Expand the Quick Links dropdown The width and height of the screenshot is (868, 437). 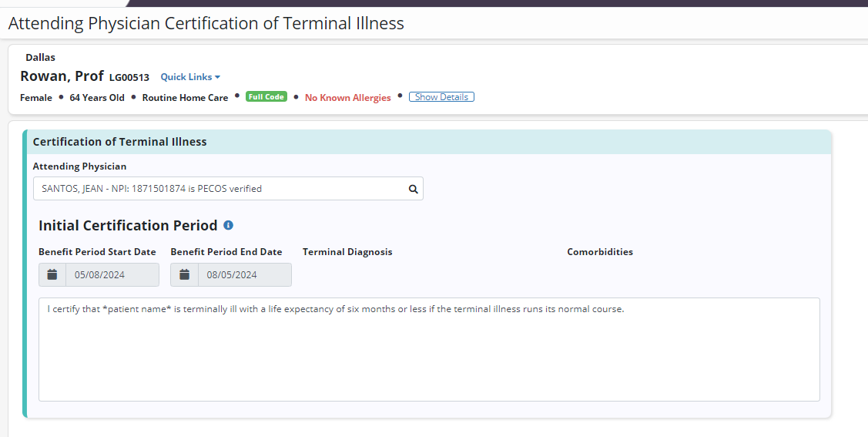(x=190, y=77)
